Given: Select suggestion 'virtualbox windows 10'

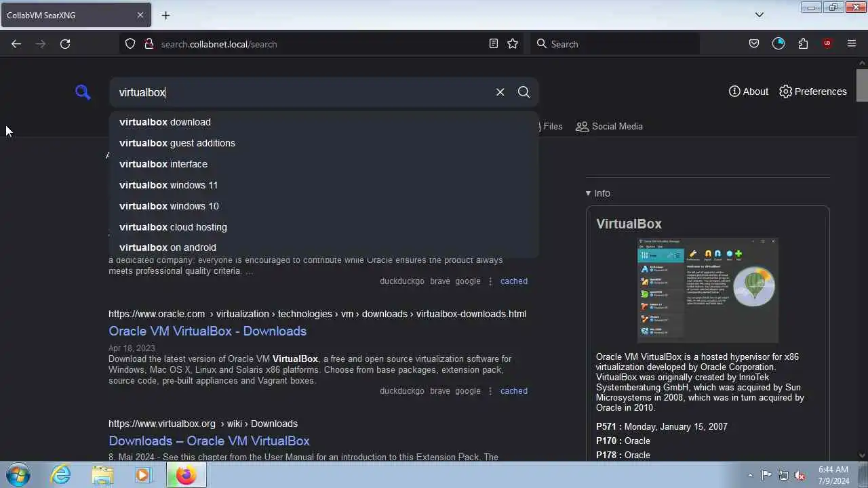Looking at the screenshot, I should [x=323, y=206].
